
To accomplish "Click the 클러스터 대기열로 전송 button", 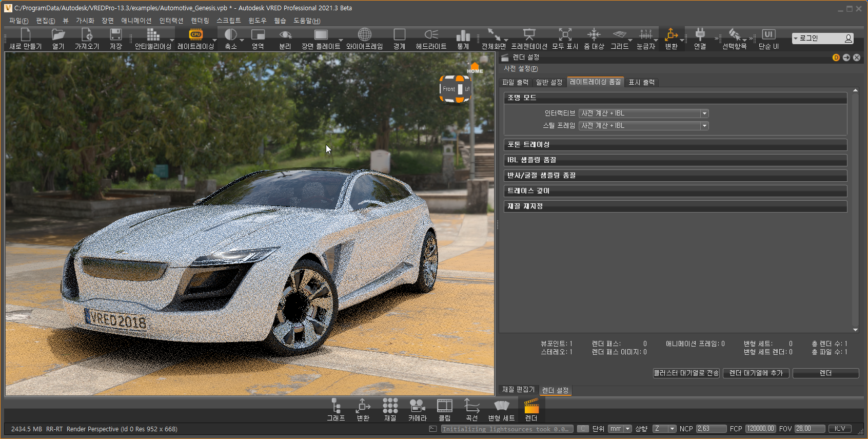I will pos(686,373).
